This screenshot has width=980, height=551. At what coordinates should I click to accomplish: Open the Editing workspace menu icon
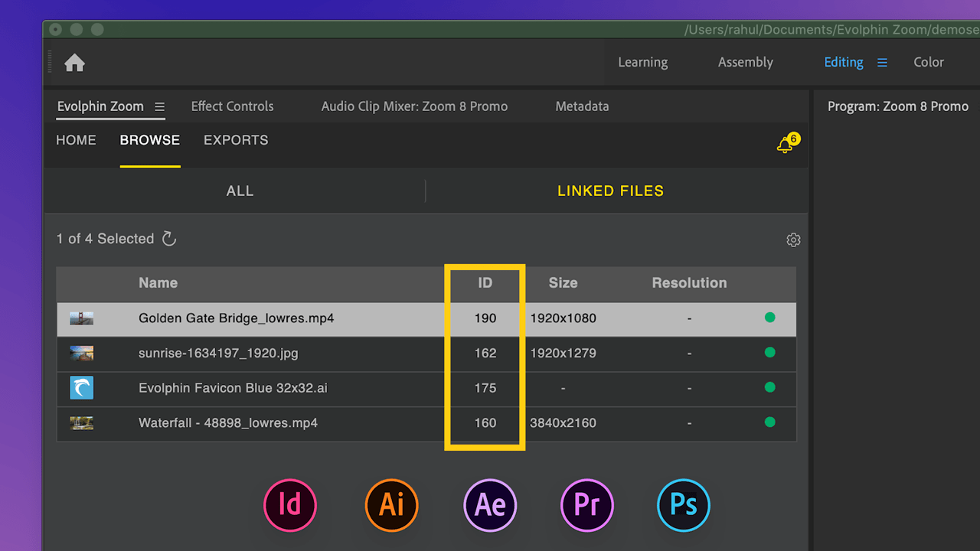[882, 63]
